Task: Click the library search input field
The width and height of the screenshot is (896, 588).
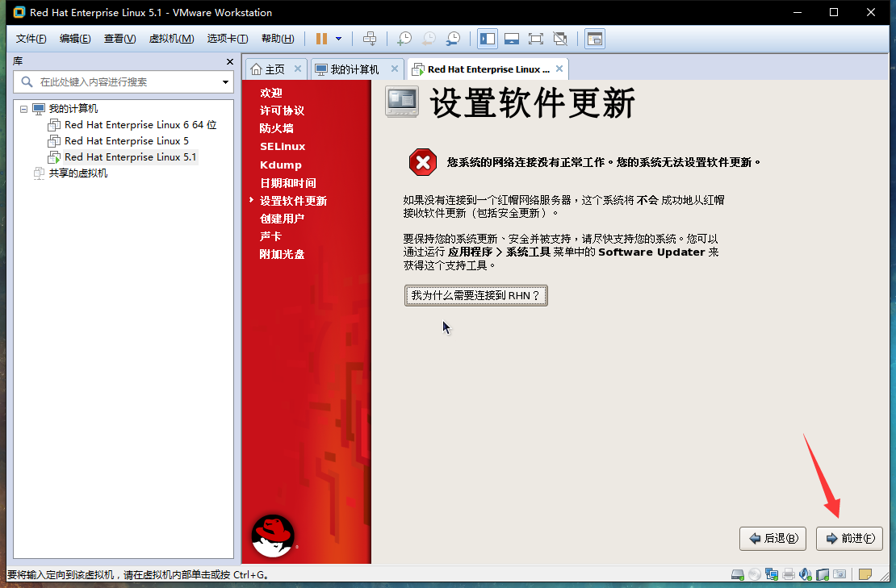Action: tap(123, 82)
